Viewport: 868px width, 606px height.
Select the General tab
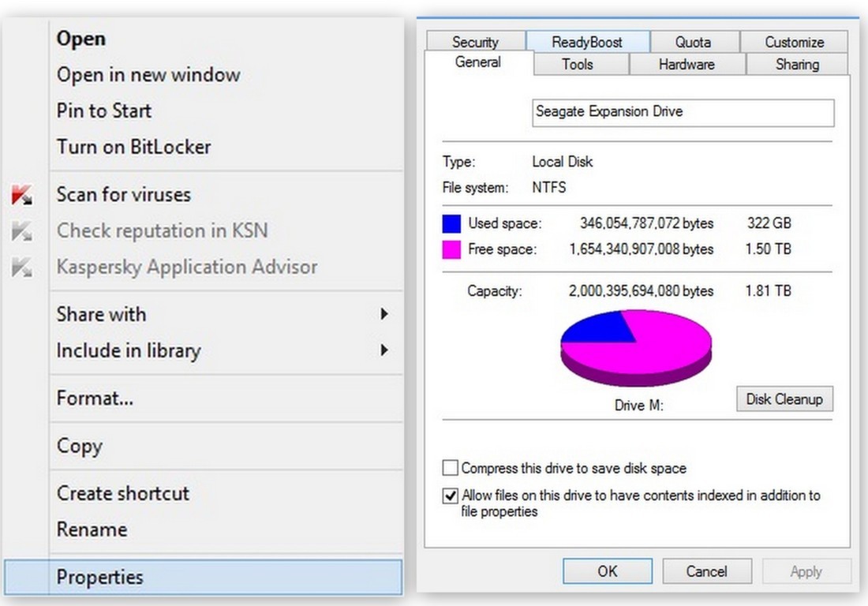coord(478,62)
